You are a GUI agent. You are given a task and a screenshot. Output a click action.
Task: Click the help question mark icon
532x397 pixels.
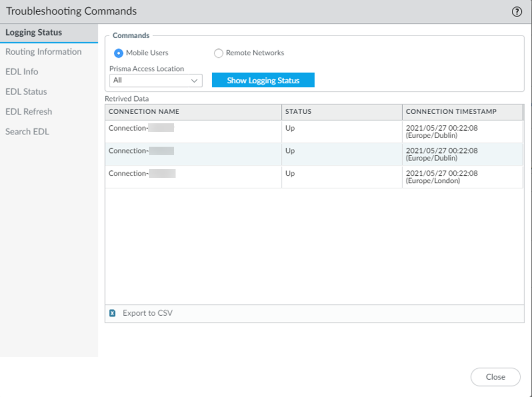[517, 12]
